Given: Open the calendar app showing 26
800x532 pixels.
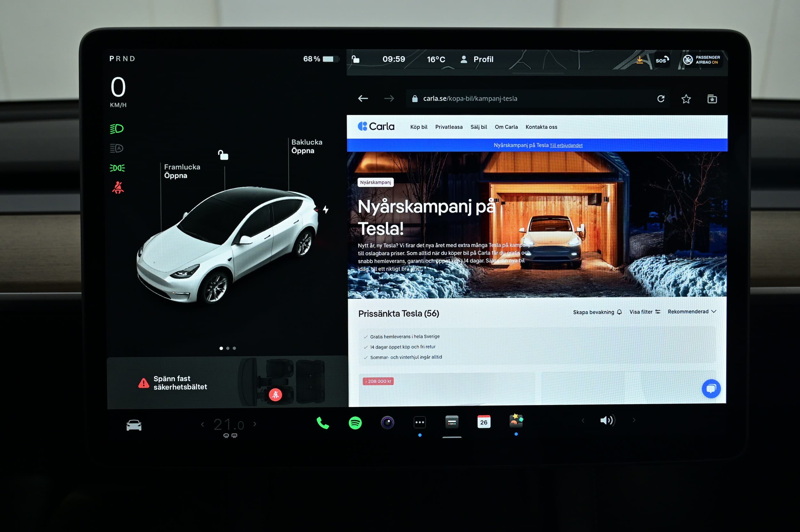Looking at the screenshot, I should [484, 422].
